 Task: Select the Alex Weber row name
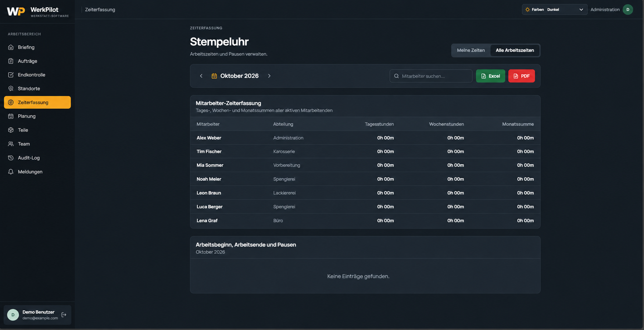tap(209, 138)
